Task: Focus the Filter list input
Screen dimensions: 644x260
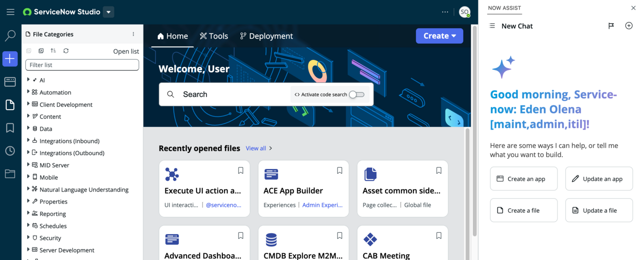Action: (82, 65)
